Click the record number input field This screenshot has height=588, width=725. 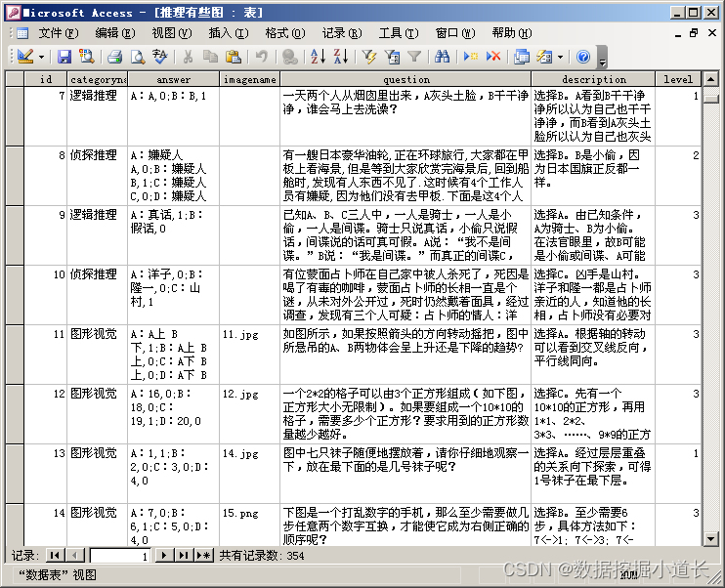120,556
